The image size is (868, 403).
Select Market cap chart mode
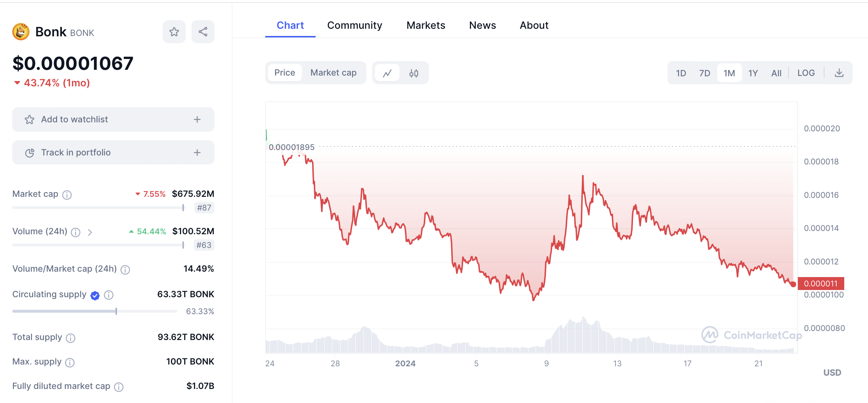point(333,73)
